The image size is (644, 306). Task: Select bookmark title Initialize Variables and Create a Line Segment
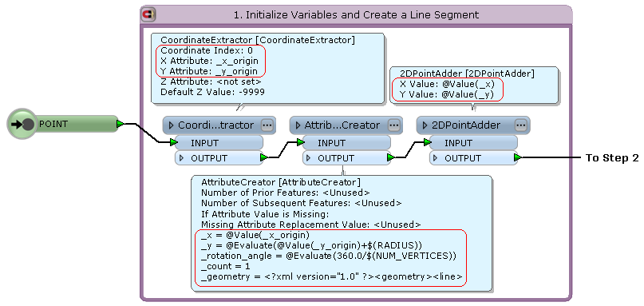pyautogui.click(x=356, y=15)
